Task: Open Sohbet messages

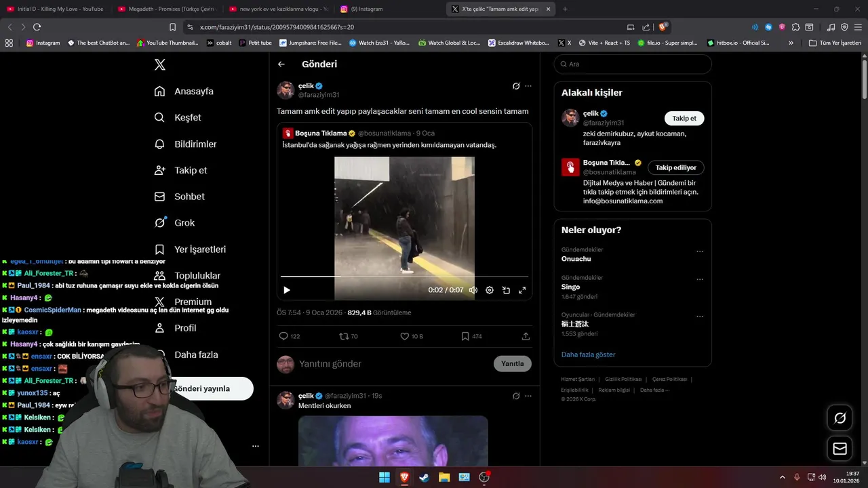Action: coord(179,197)
